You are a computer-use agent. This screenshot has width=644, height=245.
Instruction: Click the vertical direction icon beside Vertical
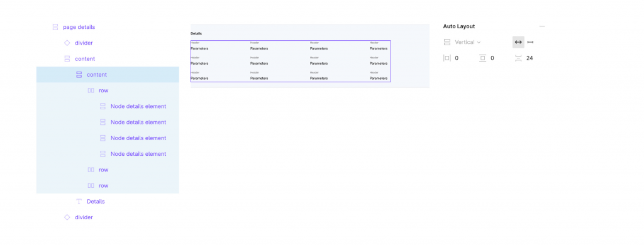pyautogui.click(x=447, y=42)
